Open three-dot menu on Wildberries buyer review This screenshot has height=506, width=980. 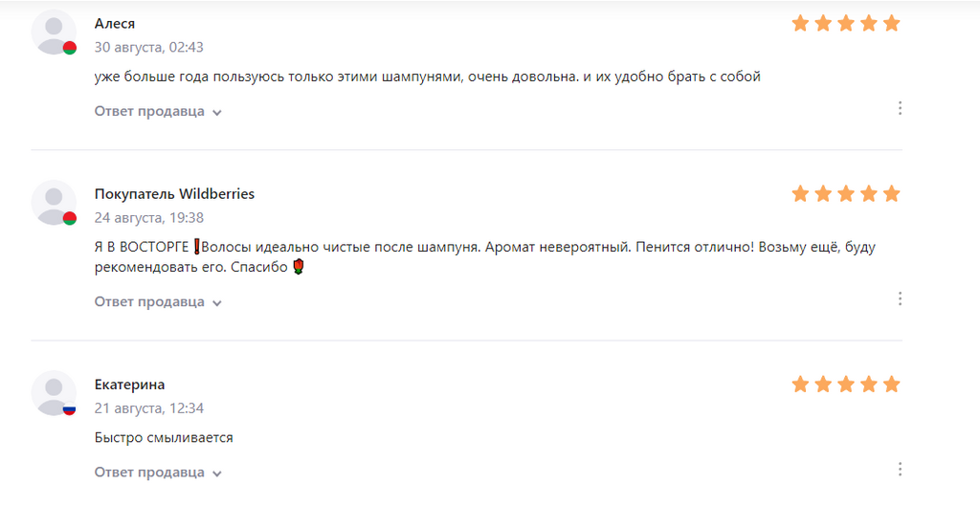[900, 299]
